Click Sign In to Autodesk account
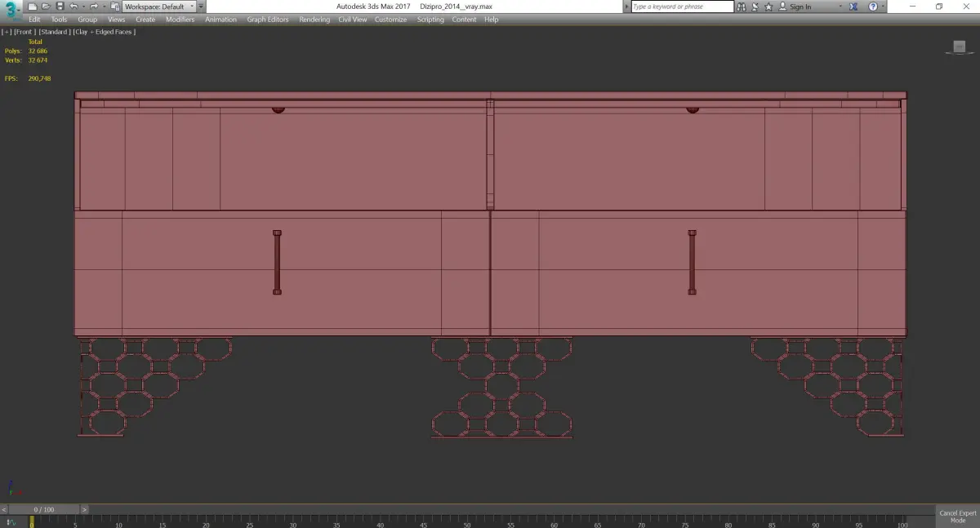This screenshot has width=980, height=528. [x=795, y=7]
